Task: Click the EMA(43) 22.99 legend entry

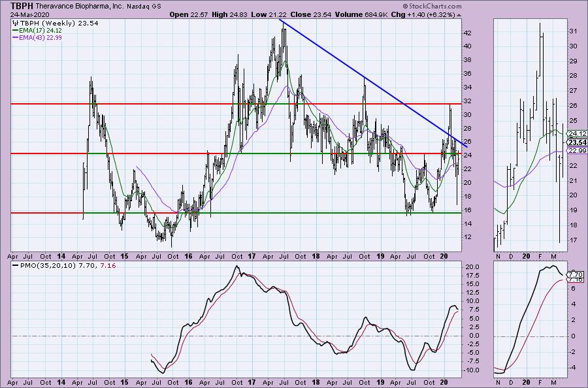Action: 37,37
